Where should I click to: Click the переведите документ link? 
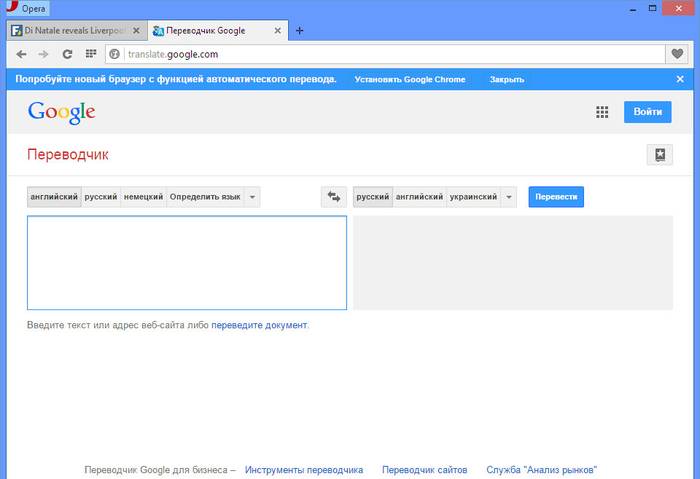point(259,325)
